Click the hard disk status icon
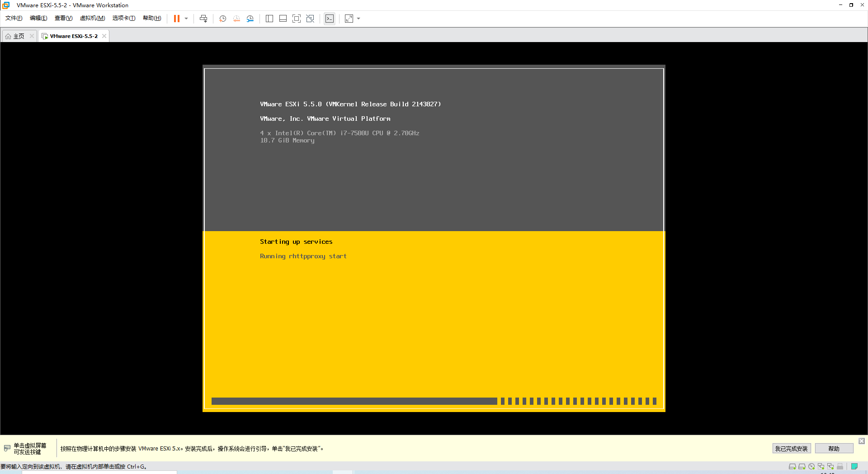The height and width of the screenshot is (474, 868). 792,466
